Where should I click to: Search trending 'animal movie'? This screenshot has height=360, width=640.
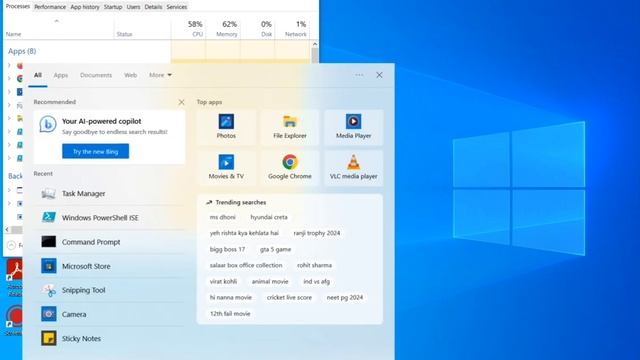(270, 281)
